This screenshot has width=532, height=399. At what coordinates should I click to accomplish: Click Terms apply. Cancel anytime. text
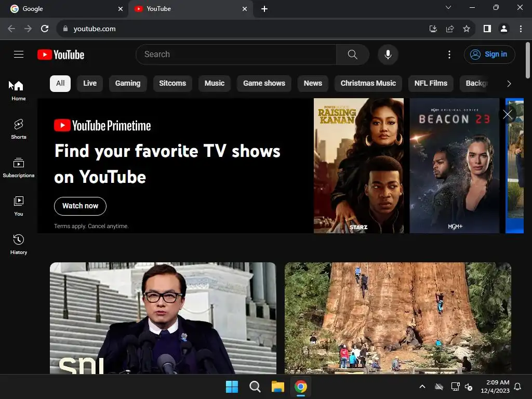(91, 226)
